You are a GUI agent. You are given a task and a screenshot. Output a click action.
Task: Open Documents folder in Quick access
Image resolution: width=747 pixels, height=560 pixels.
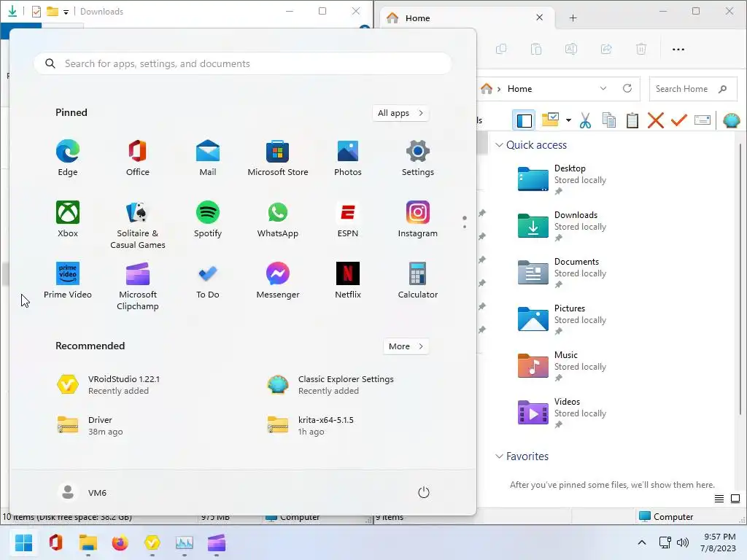pos(562,273)
